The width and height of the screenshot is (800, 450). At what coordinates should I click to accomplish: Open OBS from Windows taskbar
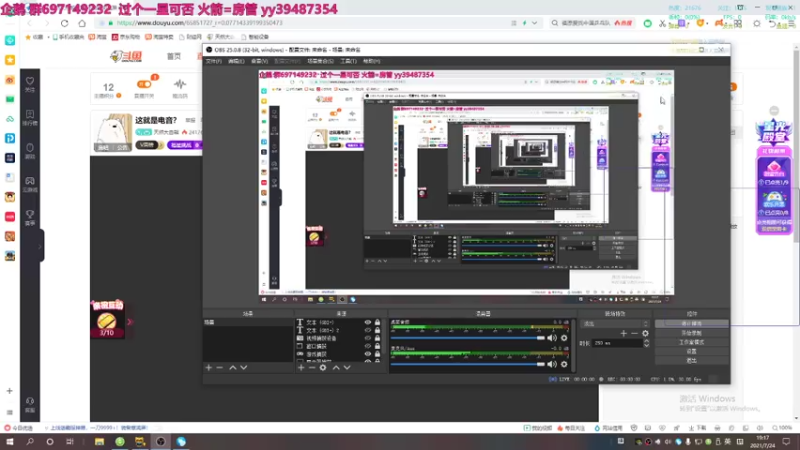pyautogui.click(x=161, y=441)
